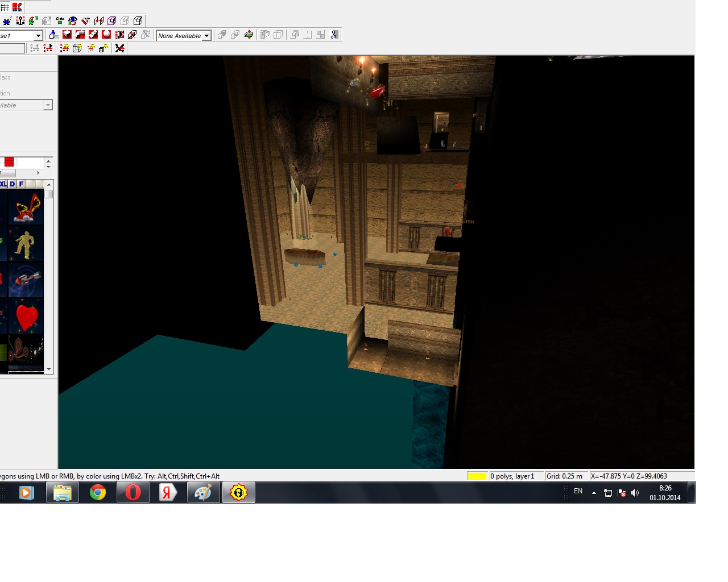Click the red ruler 'km' icon

point(86,21)
